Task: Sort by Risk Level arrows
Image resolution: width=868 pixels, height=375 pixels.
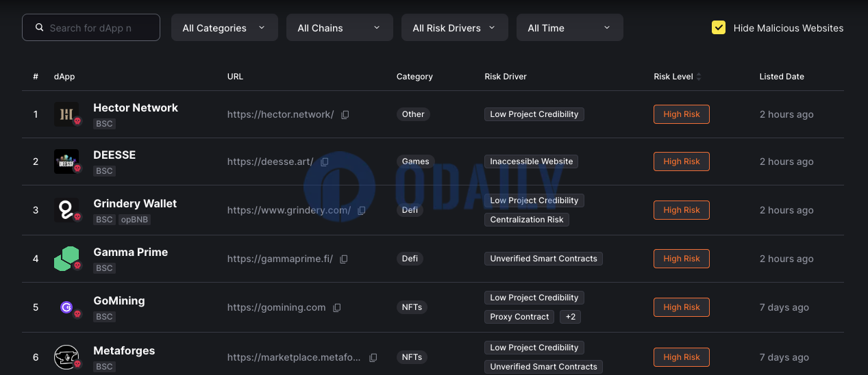Action: 699,77
